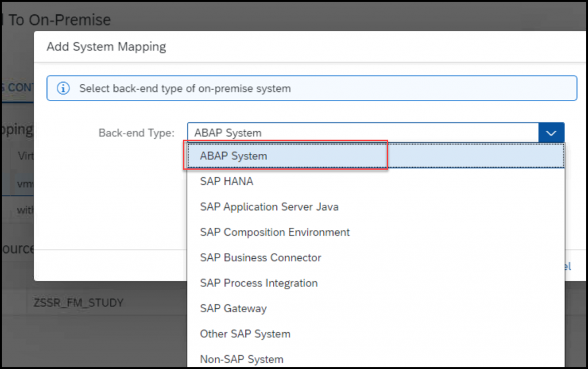The image size is (588, 369).
Task: Click the info icon in the message strip
Action: coord(63,88)
